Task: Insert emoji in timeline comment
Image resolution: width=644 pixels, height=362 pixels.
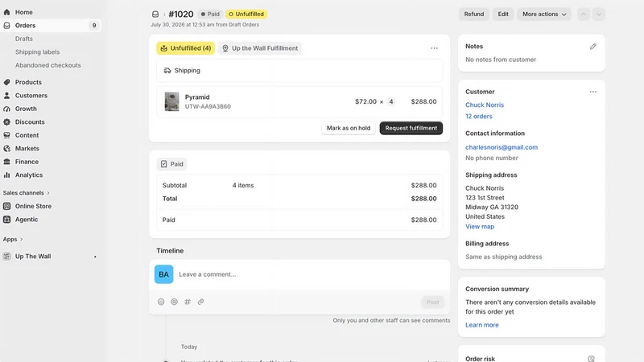Action: [x=161, y=302]
